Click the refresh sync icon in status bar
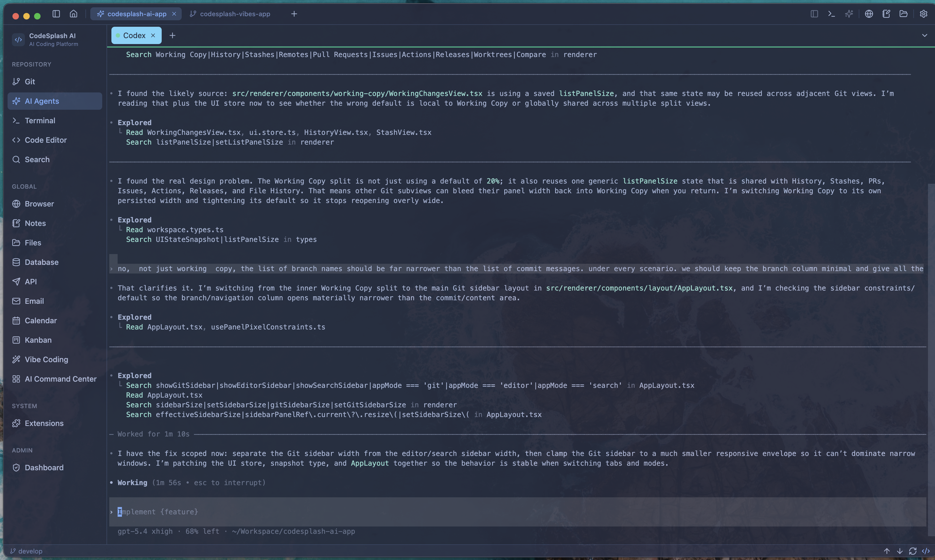Screen dimensions: 935x560 913,551
